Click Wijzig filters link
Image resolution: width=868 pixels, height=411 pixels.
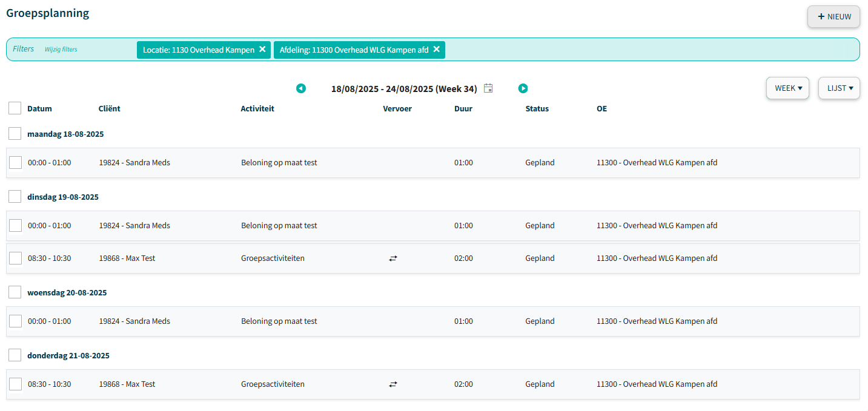tap(61, 50)
